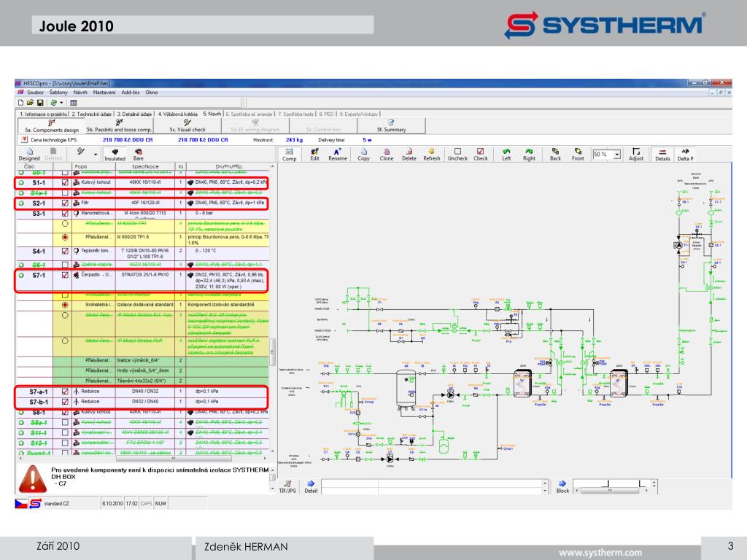The width and height of the screenshot is (747, 560).
Task: Click the Block panel horizontal scrollbar
Action: pos(611,490)
